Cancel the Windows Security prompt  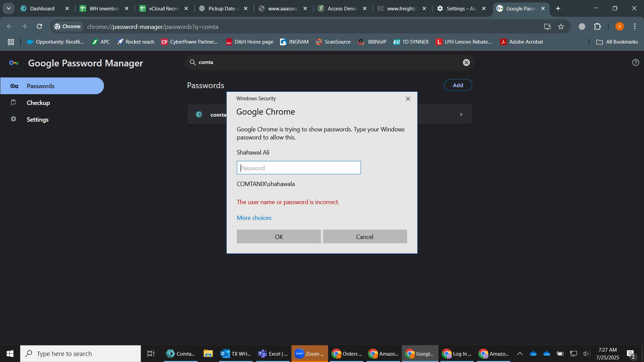(x=365, y=237)
